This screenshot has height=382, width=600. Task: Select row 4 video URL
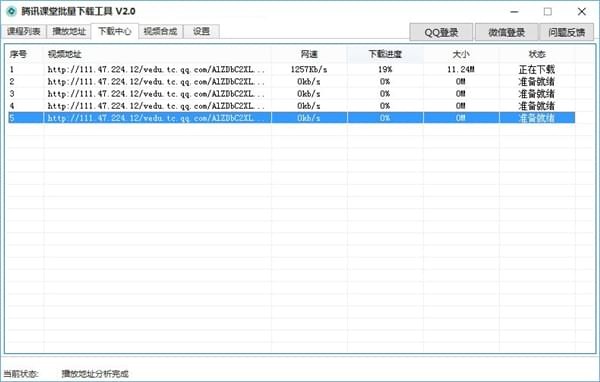coord(156,106)
